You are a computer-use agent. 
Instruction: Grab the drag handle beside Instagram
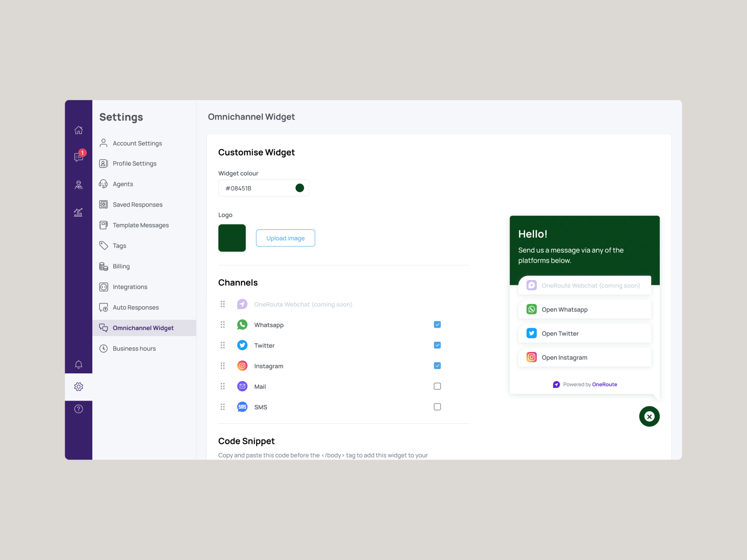(223, 366)
